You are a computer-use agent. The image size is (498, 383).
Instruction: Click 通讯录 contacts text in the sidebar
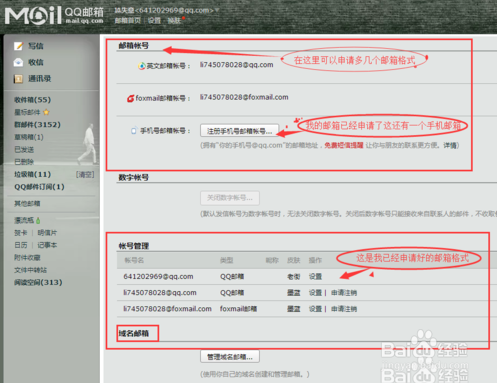pyautogui.click(x=40, y=79)
